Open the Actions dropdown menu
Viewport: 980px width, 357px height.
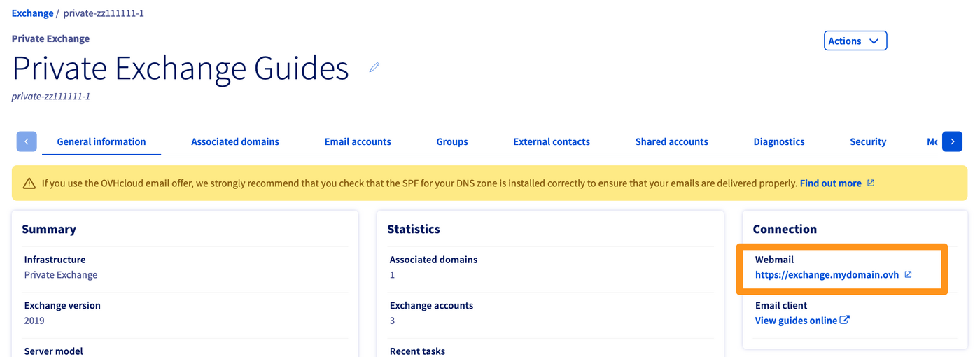click(855, 41)
